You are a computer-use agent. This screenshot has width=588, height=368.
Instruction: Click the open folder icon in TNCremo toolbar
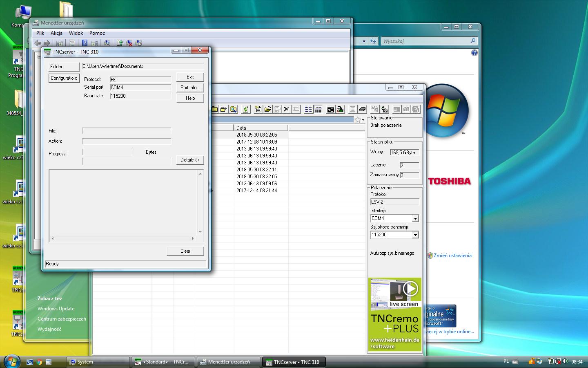pyautogui.click(x=267, y=109)
